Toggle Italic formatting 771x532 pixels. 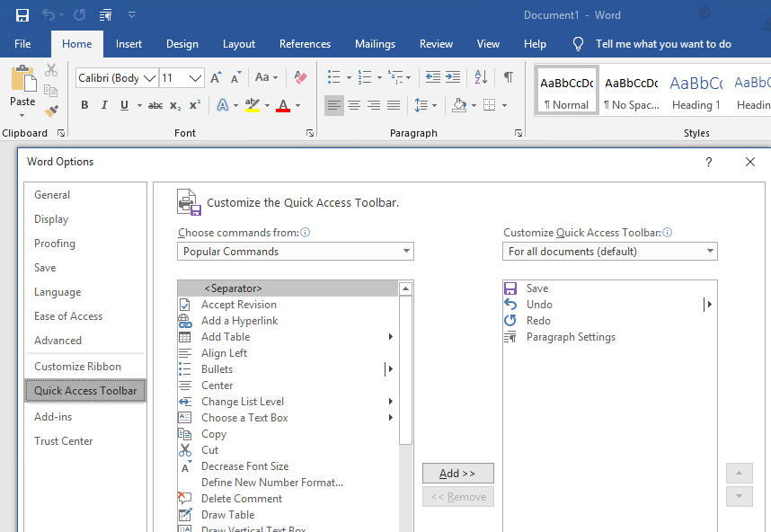tap(104, 105)
